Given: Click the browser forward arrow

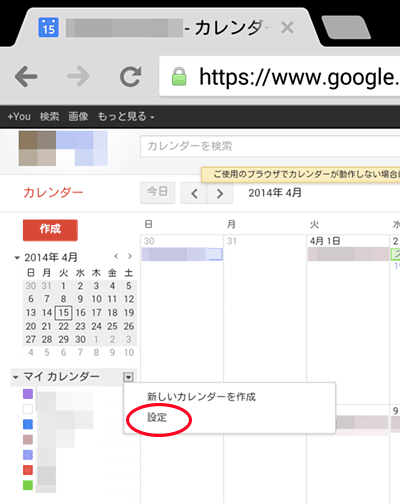Looking at the screenshot, I should (x=78, y=76).
